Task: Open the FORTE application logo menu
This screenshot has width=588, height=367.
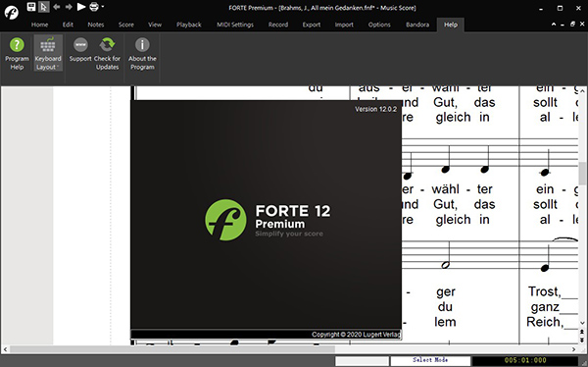Action: pyautogui.click(x=11, y=13)
